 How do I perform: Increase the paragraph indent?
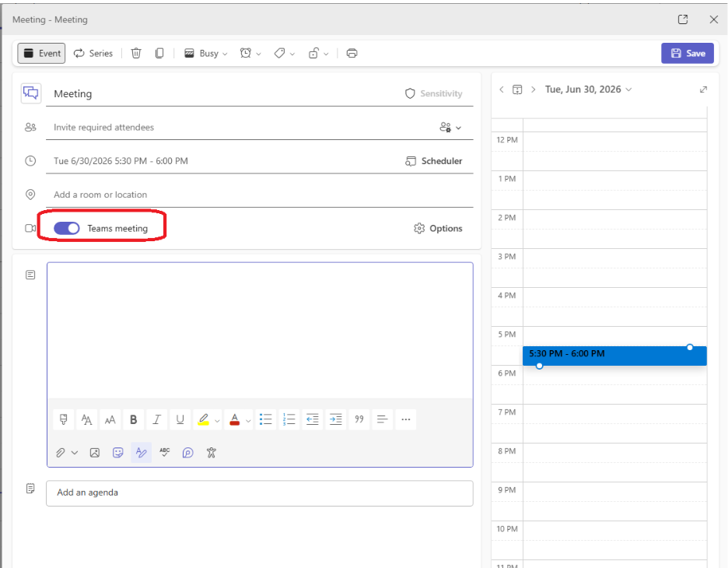(336, 419)
